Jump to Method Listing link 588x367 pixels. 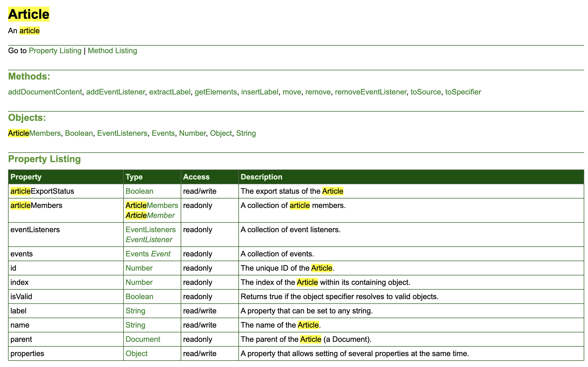[x=112, y=51]
